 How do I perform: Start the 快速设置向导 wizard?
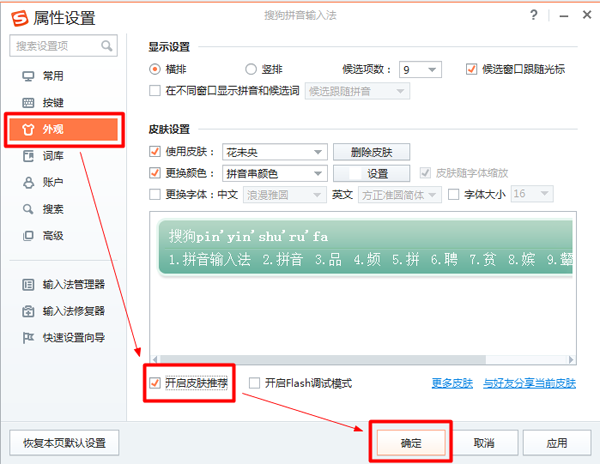64,338
